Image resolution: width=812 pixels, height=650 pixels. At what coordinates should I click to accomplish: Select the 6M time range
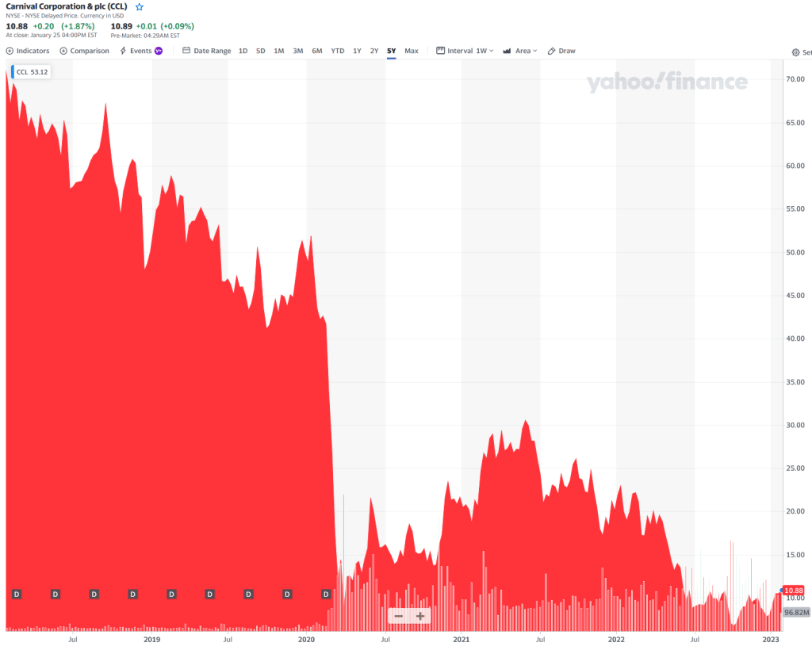point(317,51)
